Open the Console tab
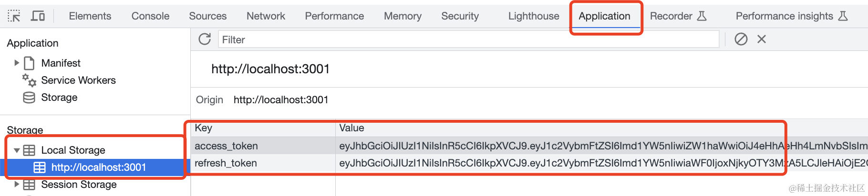Image resolution: width=868 pixels, height=196 pixels. click(x=150, y=16)
